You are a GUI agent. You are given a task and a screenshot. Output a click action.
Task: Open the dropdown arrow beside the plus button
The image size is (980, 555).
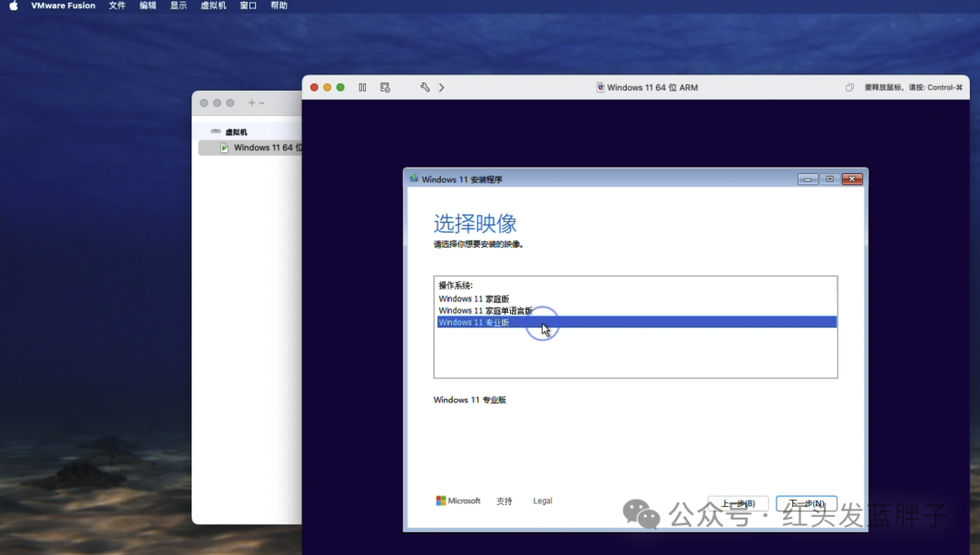point(262,103)
